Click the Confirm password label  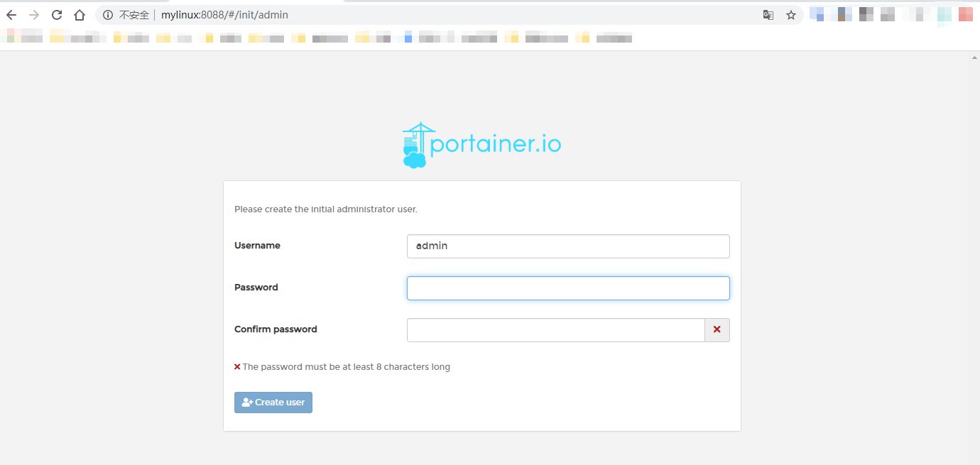coord(276,329)
